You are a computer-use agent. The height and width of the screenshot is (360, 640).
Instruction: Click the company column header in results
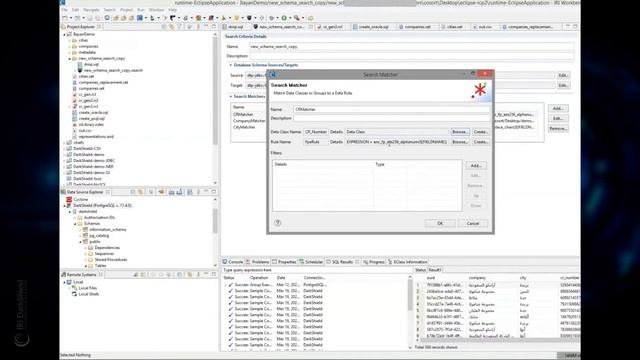pos(477,278)
